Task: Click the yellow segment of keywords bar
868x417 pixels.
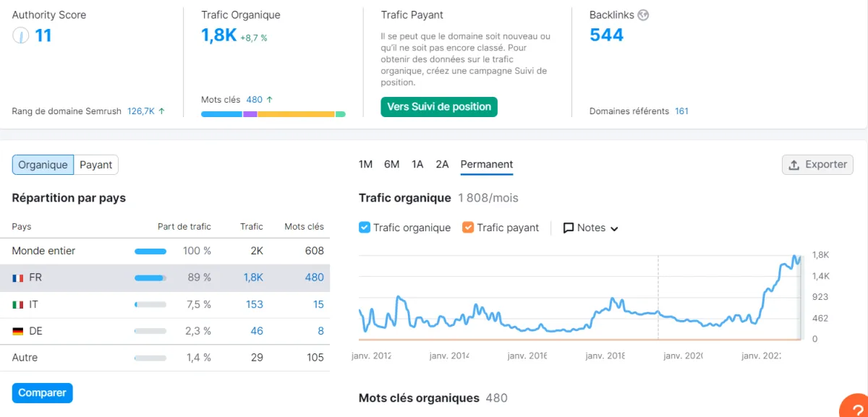Action: click(296, 114)
